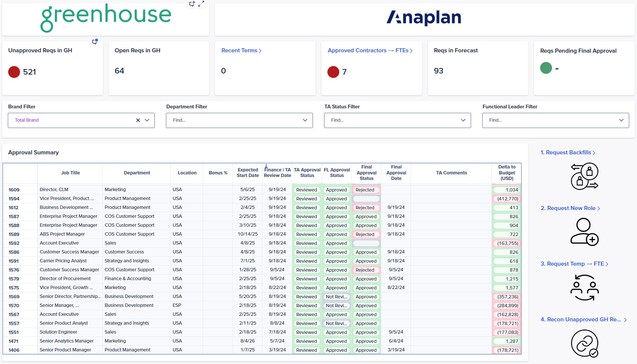Open the comment icon on Unapproved Reqs card
The height and width of the screenshot is (364, 637).
click(x=95, y=42)
